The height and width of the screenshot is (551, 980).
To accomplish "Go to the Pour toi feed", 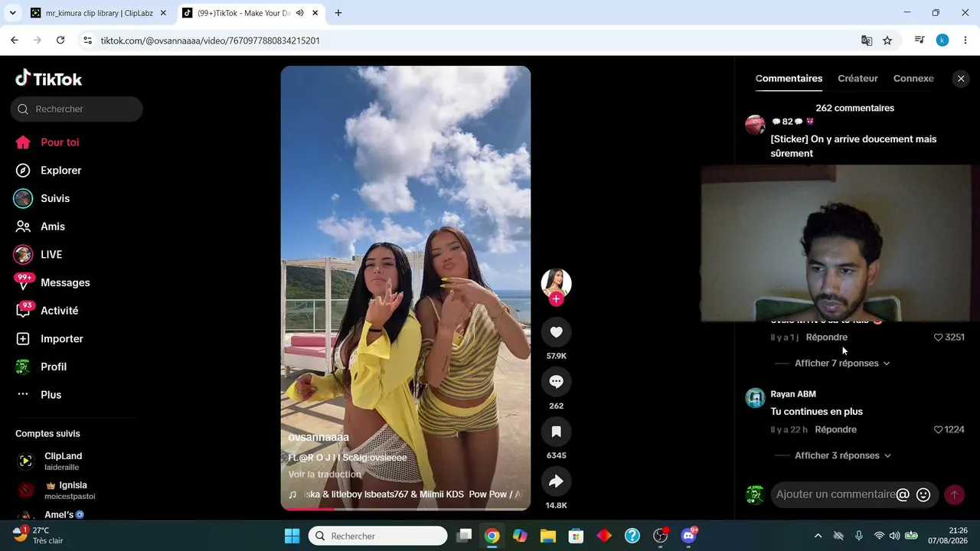I will tap(47, 142).
